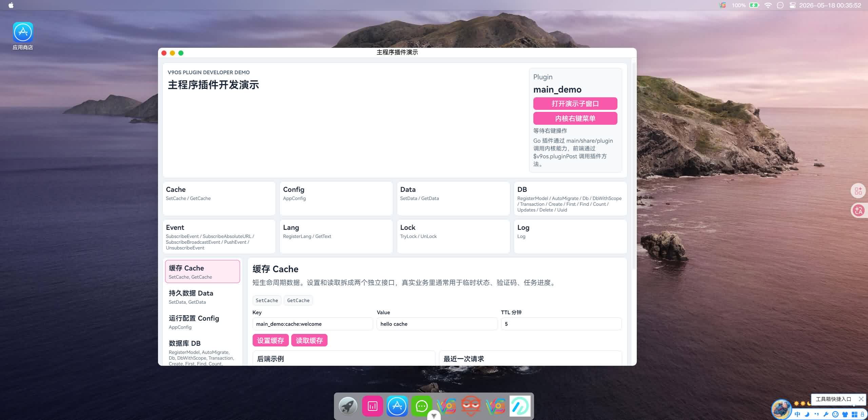
Task: Click the translate icon on the desktop's right edge
Action: click(858, 210)
